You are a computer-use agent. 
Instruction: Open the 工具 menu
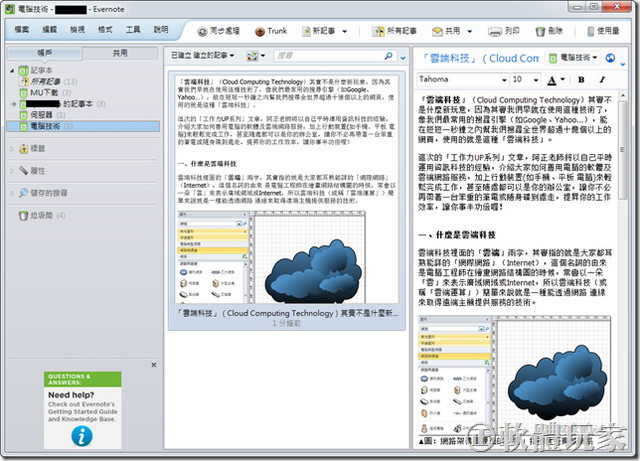pos(133,30)
